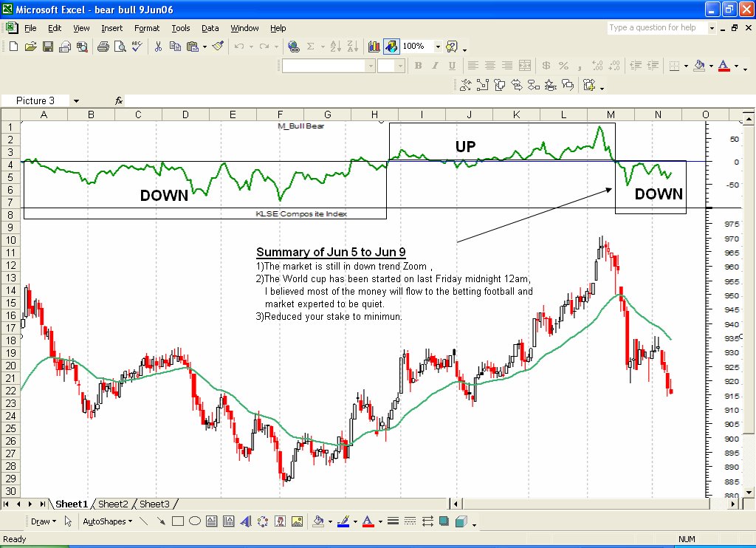Viewport: 756px width, 548px height.
Task: Open the Shadow Style icon
Action: pos(444,521)
